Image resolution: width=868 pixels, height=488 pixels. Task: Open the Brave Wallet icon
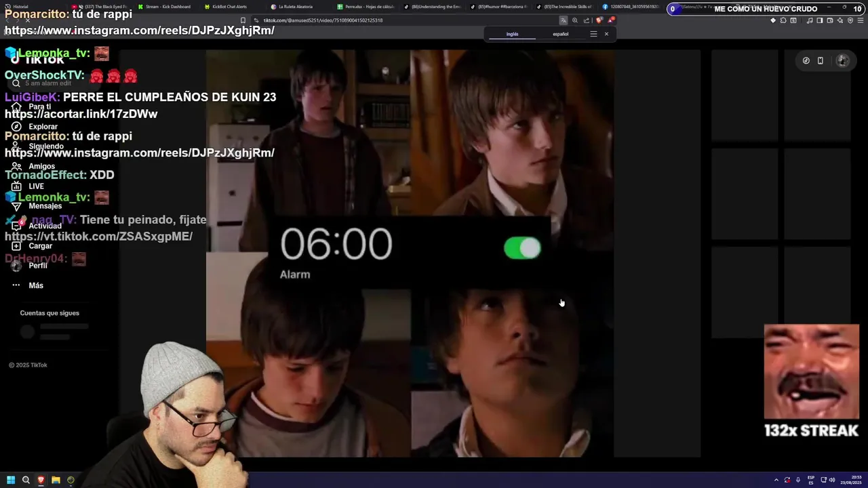830,20
